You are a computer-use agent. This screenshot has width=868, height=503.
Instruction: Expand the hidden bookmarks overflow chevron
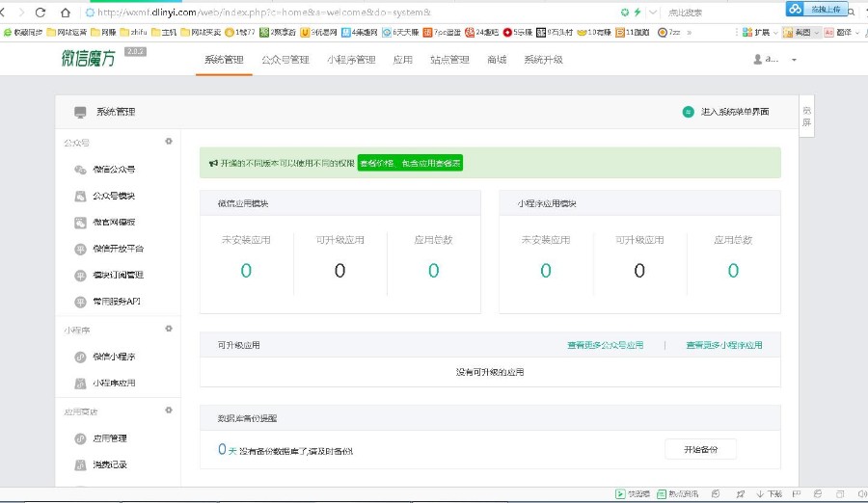[x=690, y=32]
